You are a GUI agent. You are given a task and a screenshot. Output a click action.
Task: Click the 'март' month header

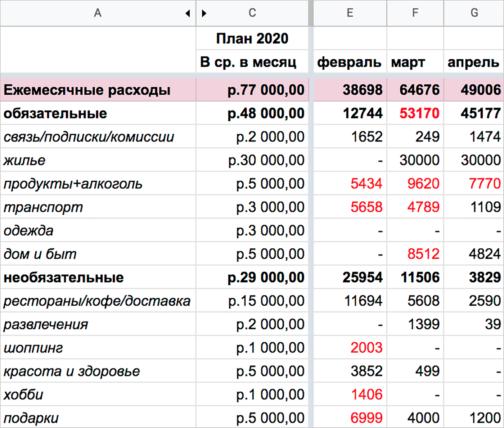[415, 62]
